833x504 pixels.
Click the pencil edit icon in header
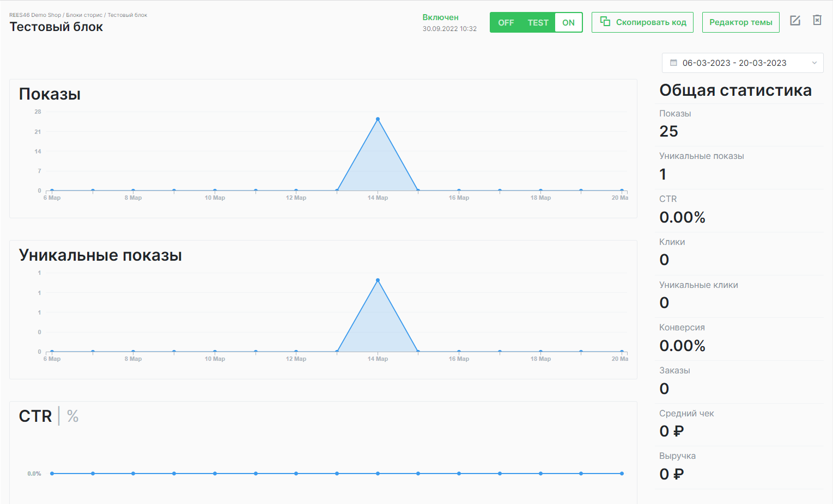coord(795,21)
